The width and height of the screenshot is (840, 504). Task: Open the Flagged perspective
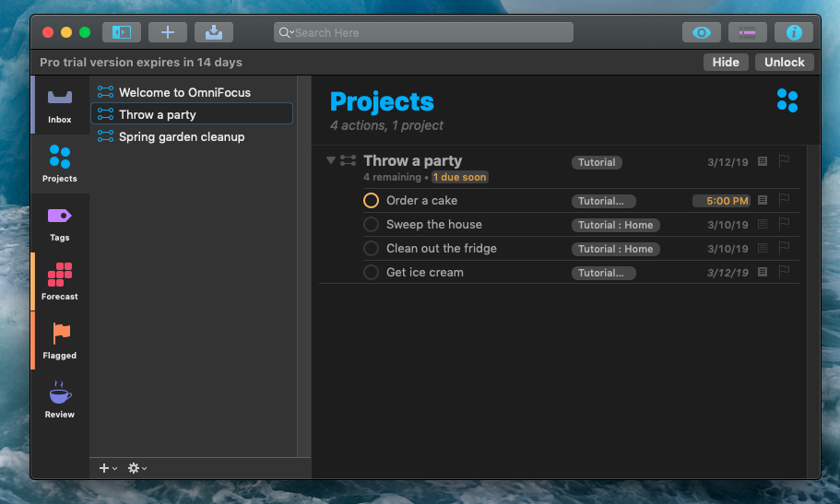tap(59, 341)
